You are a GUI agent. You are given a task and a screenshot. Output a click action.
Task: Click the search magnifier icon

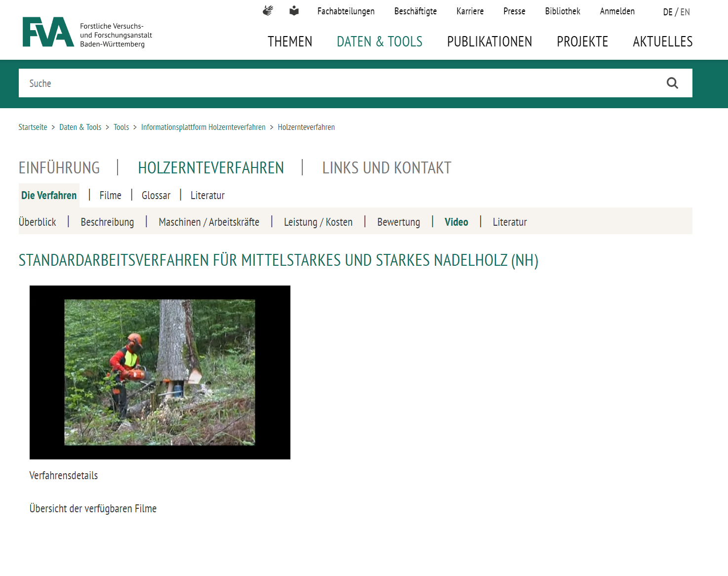pyautogui.click(x=672, y=83)
